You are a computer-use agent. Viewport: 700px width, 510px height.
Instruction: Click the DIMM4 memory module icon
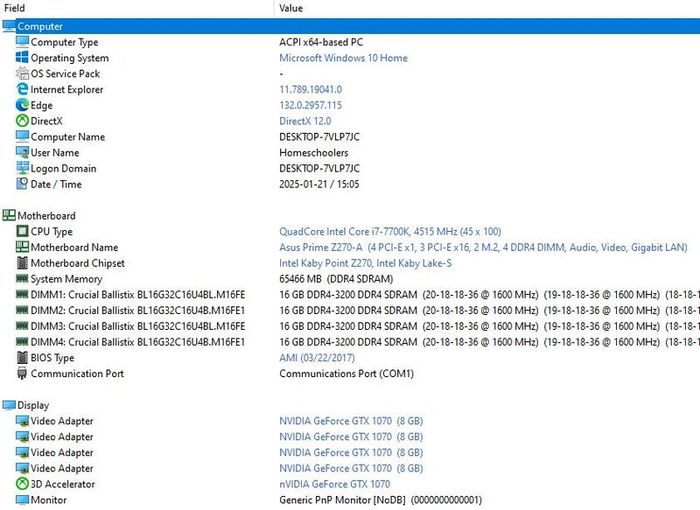point(22,342)
